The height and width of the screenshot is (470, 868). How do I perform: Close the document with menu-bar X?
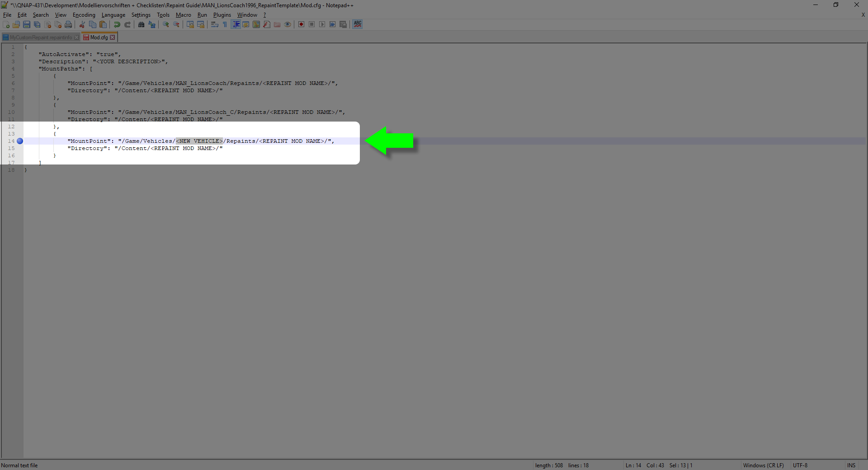863,15
